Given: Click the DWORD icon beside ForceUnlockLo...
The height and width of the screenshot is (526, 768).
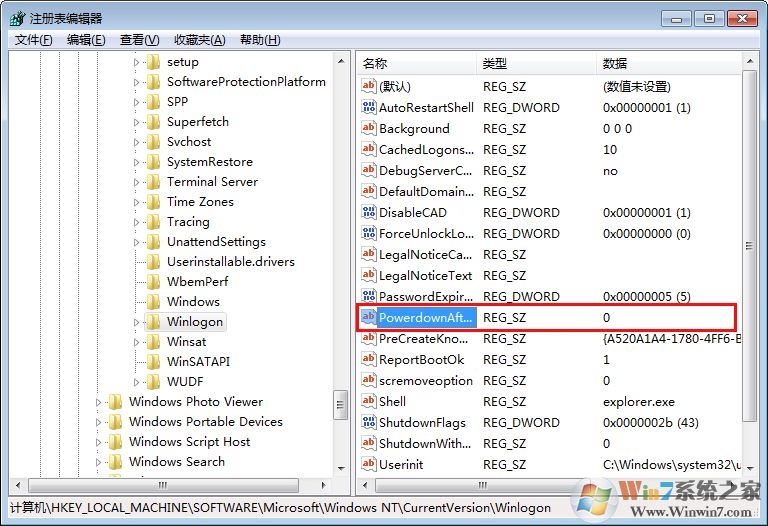Looking at the screenshot, I should (x=368, y=233).
